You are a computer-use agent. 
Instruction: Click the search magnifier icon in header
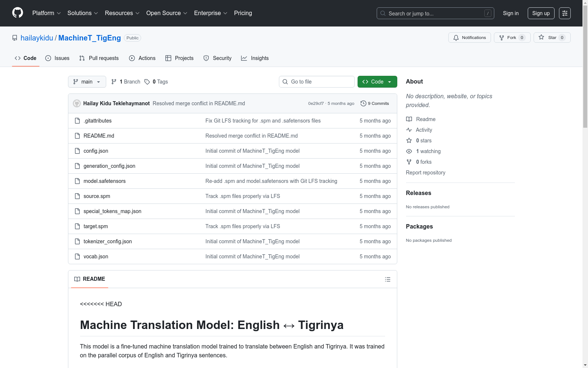(x=383, y=13)
